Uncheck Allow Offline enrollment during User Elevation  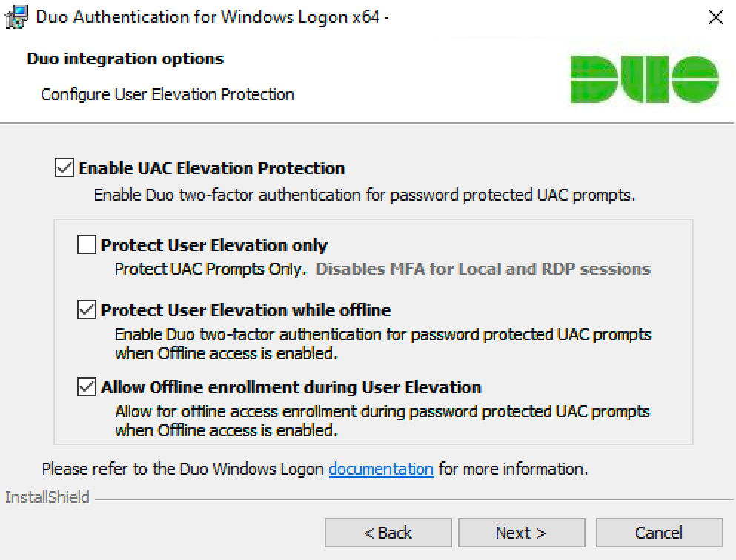click(87, 387)
